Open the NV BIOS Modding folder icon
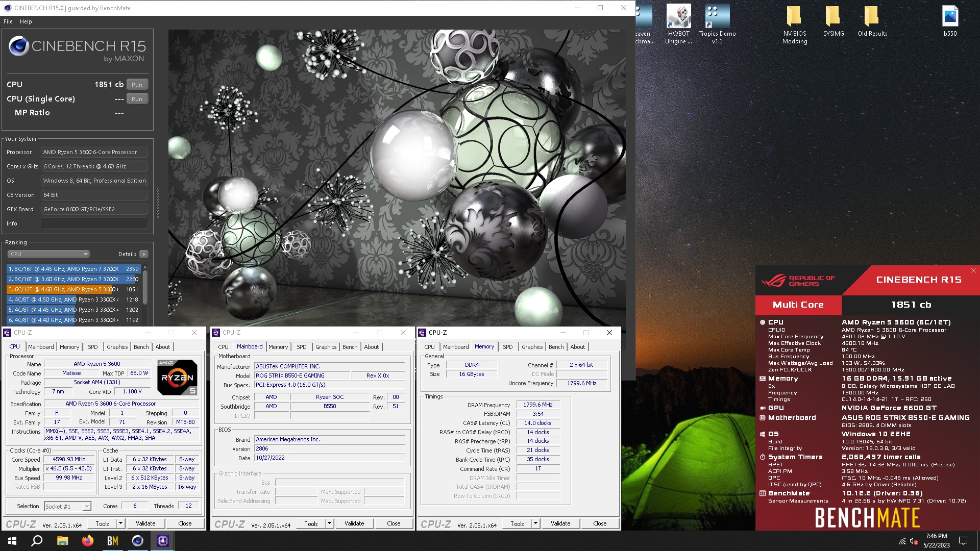This screenshot has height=551, width=980. click(x=795, y=24)
